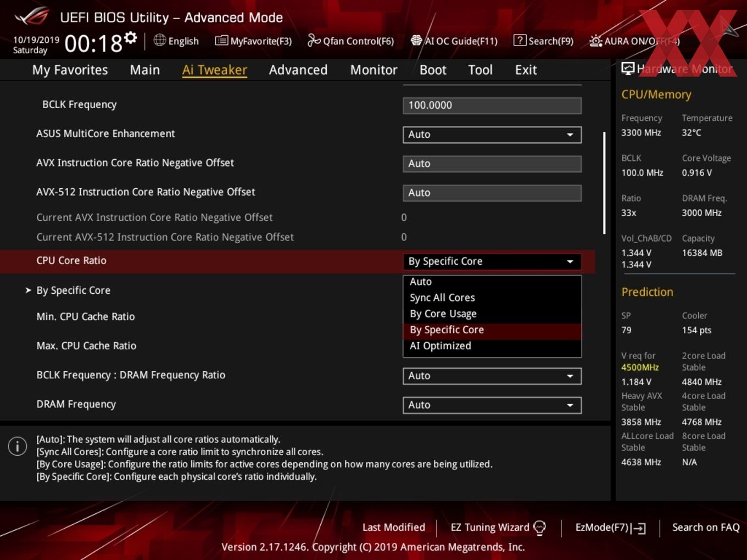Open Qfan Control(F6)
This screenshot has width=747, height=560.
[x=350, y=41]
